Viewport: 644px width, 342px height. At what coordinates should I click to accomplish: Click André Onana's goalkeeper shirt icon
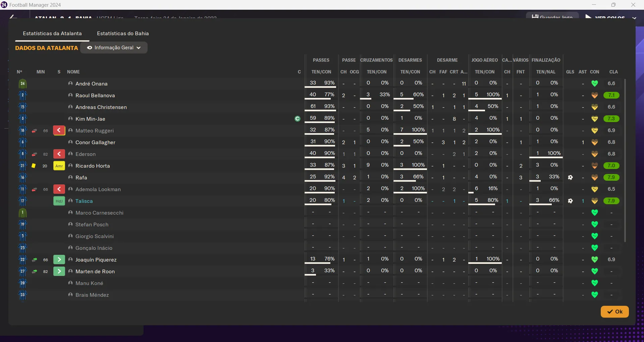click(22, 83)
